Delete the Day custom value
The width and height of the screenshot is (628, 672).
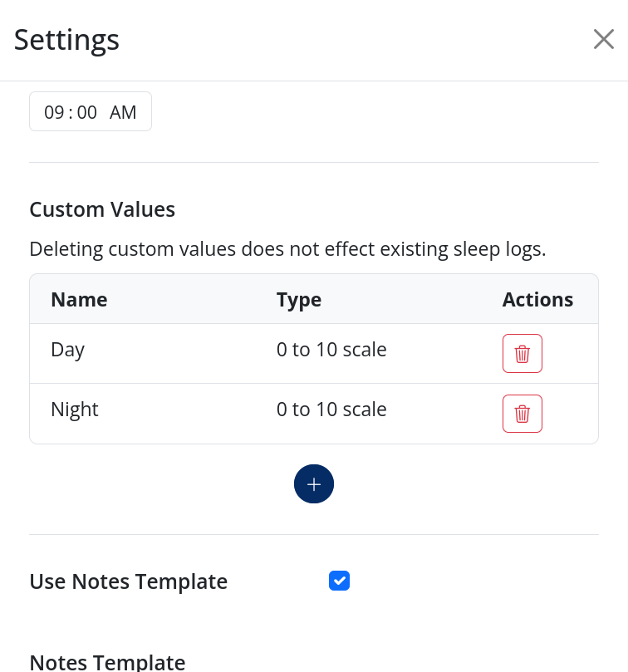522,354
